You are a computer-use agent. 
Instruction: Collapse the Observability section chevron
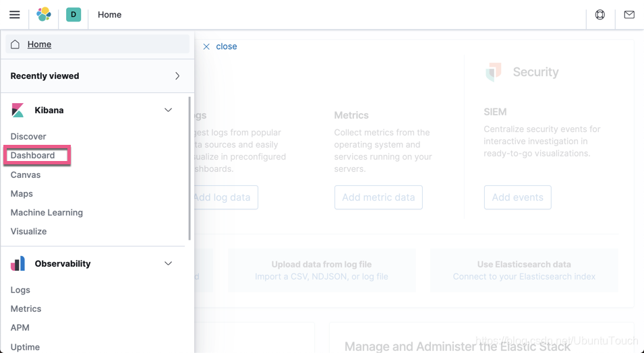(x=168, y=263)
